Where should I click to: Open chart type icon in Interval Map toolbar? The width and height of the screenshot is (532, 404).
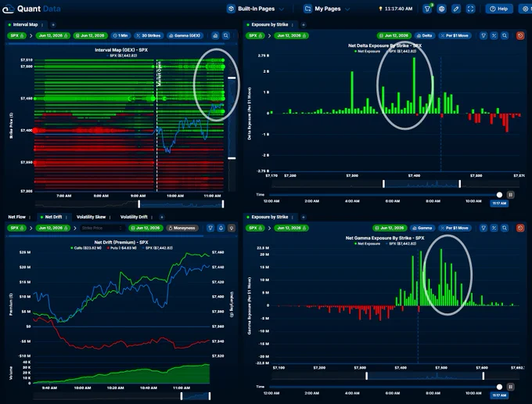[215, 36]
